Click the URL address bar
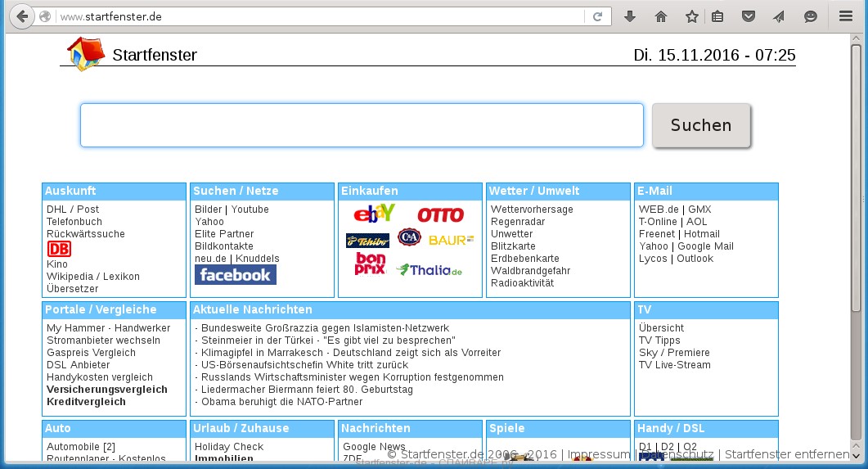 [319, 16]
